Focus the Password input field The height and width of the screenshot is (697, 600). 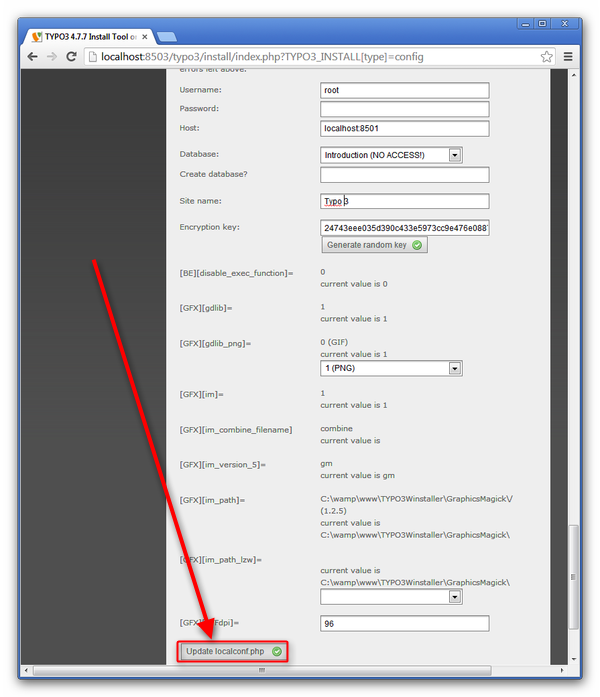pyautogui.click(x=404, y=109)
